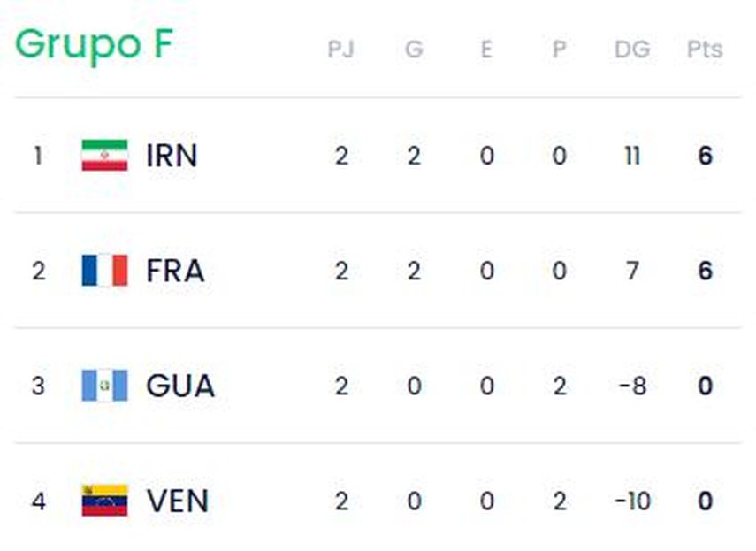Image resolution: width=756 pixels, height=551 pixels.
Task: Select the GUA team name
Action: point(180,386)
